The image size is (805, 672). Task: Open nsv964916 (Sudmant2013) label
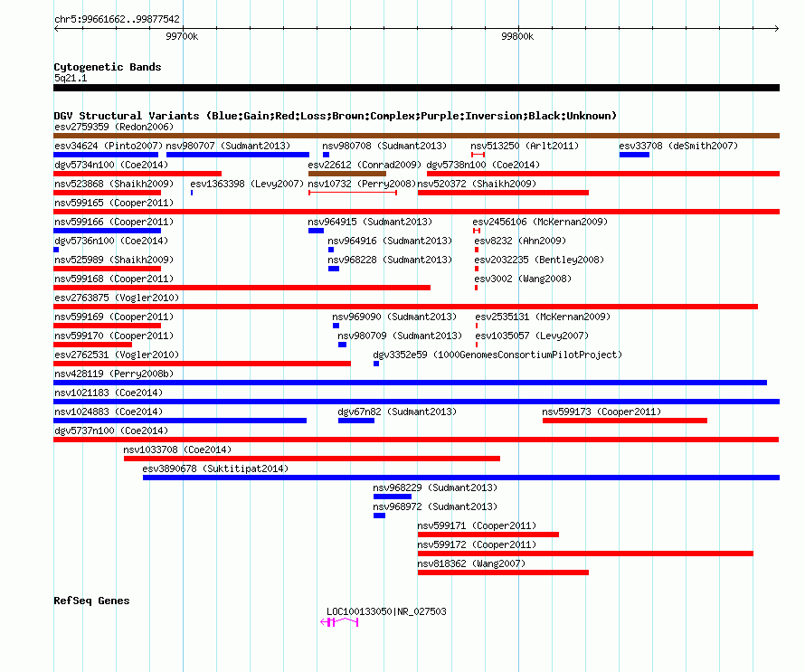click(x=390, y=241)
